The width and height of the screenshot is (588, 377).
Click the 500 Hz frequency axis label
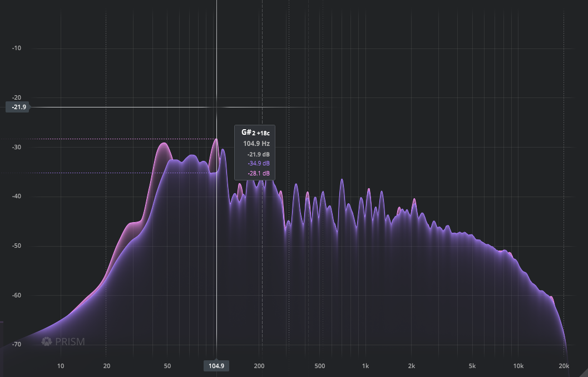[x=319, y=366]
